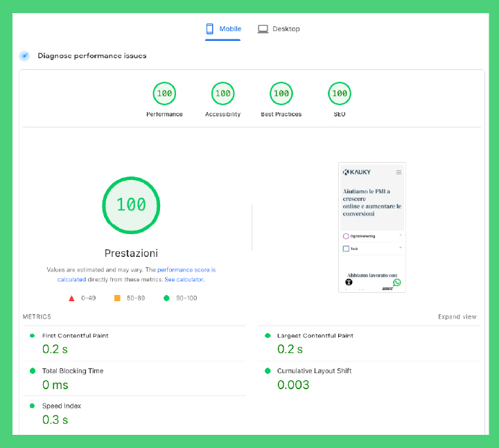Viewport: 499px width, 448px height.
Task: Expand the Cumulative Layout Shift metric
Action: [314, 371]
